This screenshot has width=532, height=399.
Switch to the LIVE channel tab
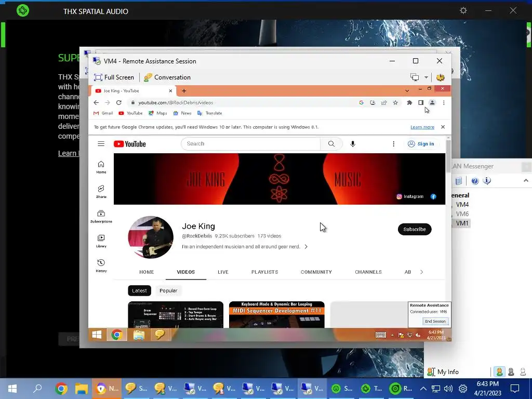223,272
